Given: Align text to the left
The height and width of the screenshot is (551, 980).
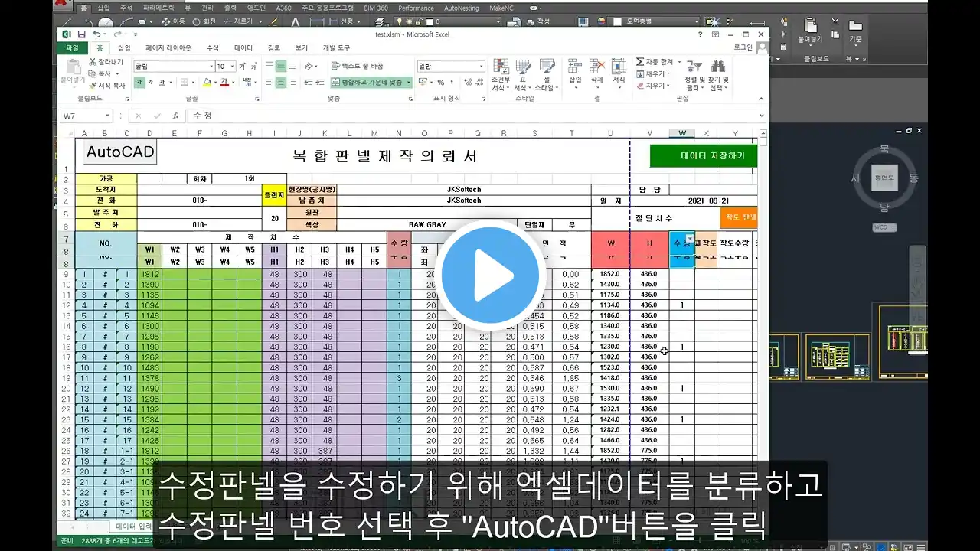Looking at the screenshot, I should pos(269,83).
